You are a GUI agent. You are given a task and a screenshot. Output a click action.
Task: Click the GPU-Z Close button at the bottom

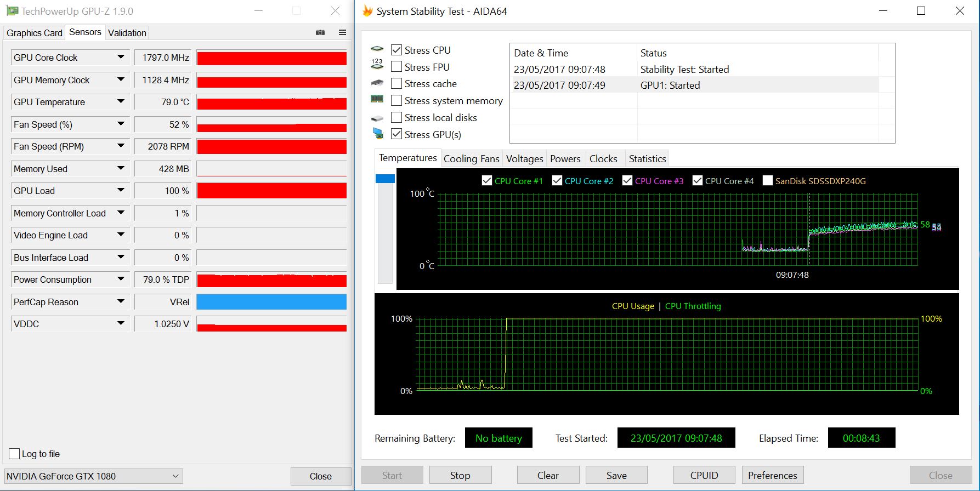(x=321, y=476)
